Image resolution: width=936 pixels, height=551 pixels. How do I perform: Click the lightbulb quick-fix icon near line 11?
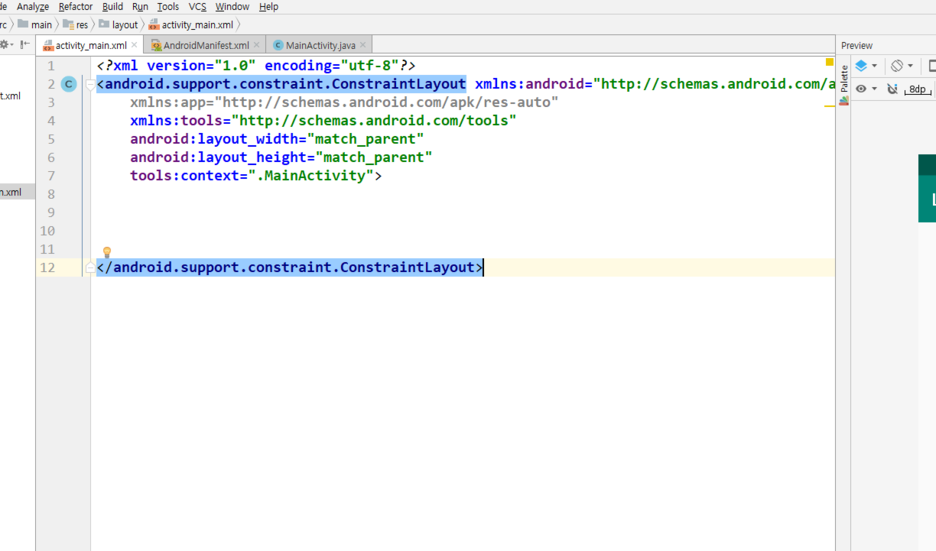click(x=107, y=252)
